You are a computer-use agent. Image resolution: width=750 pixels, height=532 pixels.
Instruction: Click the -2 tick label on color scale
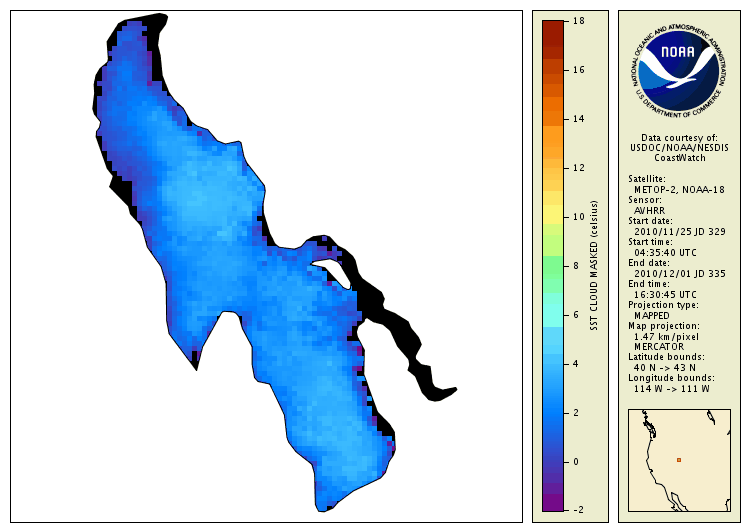(x=578, y=510)
